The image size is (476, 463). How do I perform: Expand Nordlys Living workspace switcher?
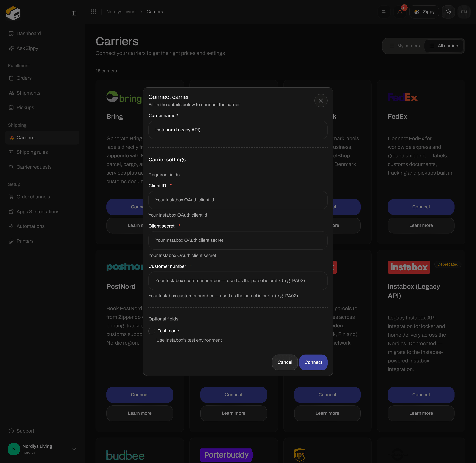42,449
